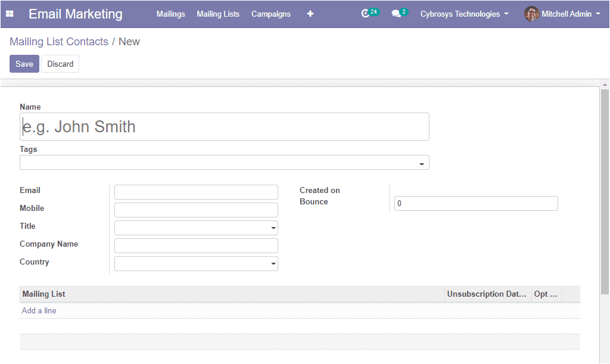Screen dimensions: 610x364
Task: Click the plus icon in navbar
Action: pos(310,14)
